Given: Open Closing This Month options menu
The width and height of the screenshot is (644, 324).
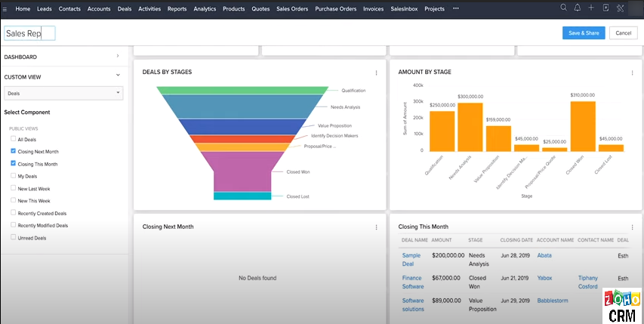Looking at the screenshot, I should tap(632, 227).
